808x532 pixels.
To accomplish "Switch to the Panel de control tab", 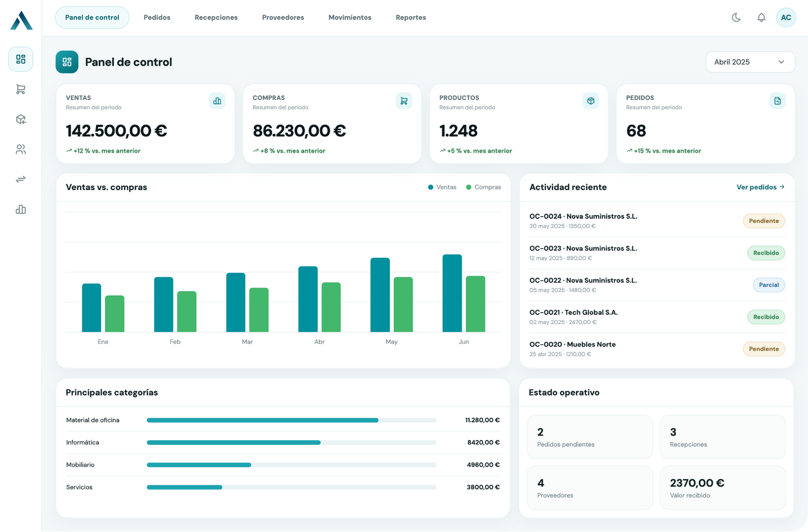I will click(x=92, y=18).
